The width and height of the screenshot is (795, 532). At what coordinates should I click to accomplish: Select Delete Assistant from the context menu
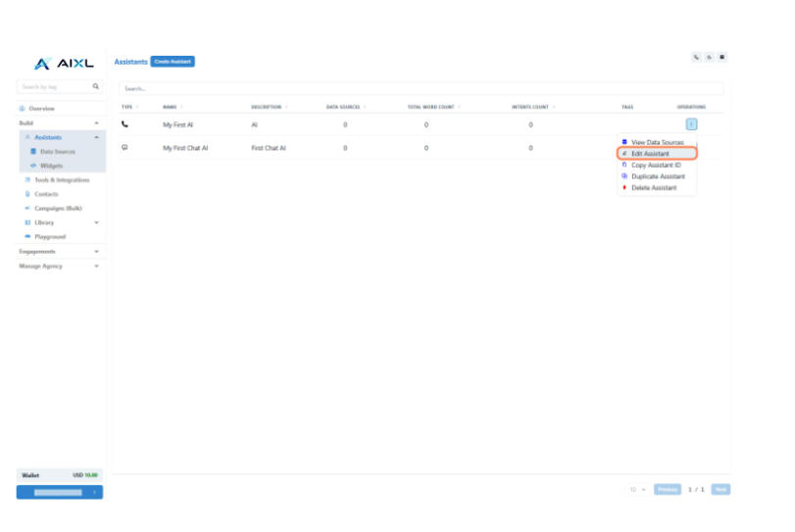[x=653, y=187]
